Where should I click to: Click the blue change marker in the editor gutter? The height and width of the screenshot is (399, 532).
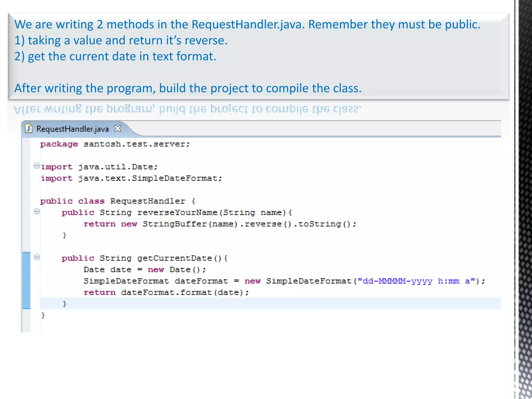click(26, 281)
